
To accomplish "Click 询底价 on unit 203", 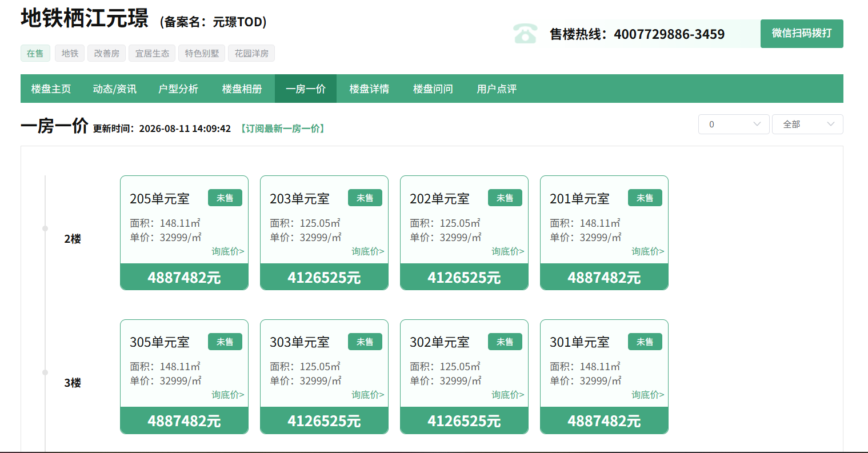I will [x=367, y=251].
